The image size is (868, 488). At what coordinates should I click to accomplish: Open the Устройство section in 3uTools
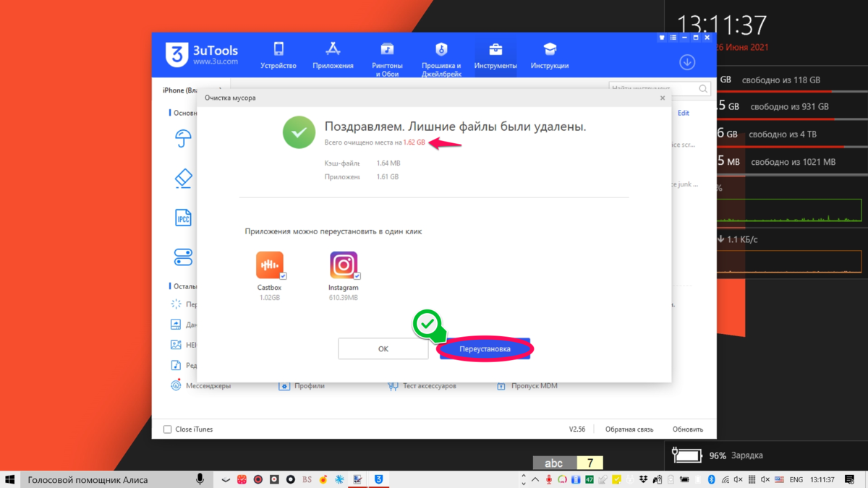click(278, 56)
